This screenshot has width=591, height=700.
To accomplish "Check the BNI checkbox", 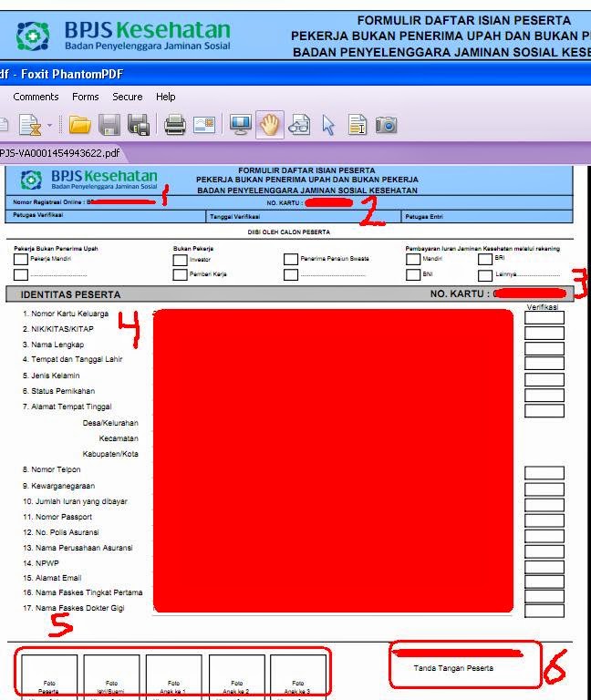I will pos(413,274).
